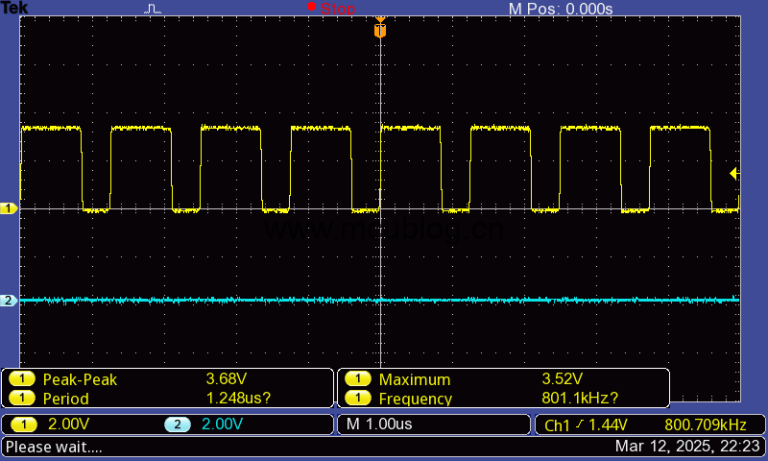
Task: Click the orange trigger position marker
Action: (x=379, y=30)
